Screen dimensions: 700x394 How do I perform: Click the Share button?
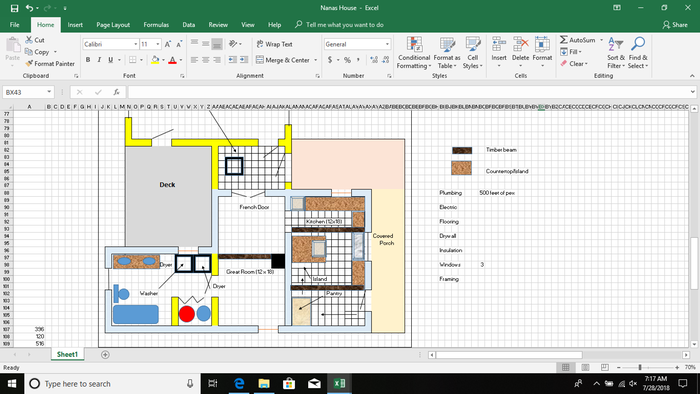coord(675,25)
